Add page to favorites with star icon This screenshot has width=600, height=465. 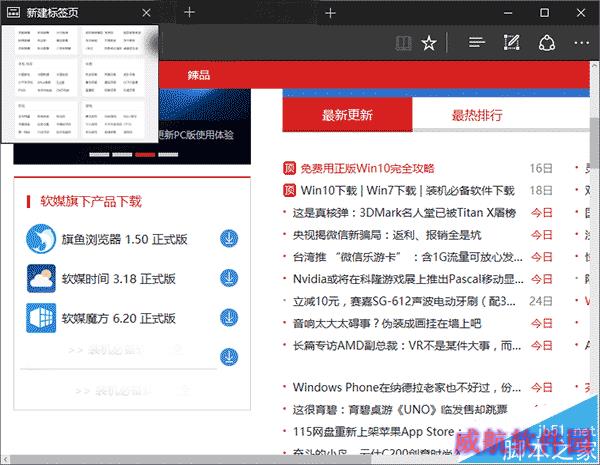(429, 43)
